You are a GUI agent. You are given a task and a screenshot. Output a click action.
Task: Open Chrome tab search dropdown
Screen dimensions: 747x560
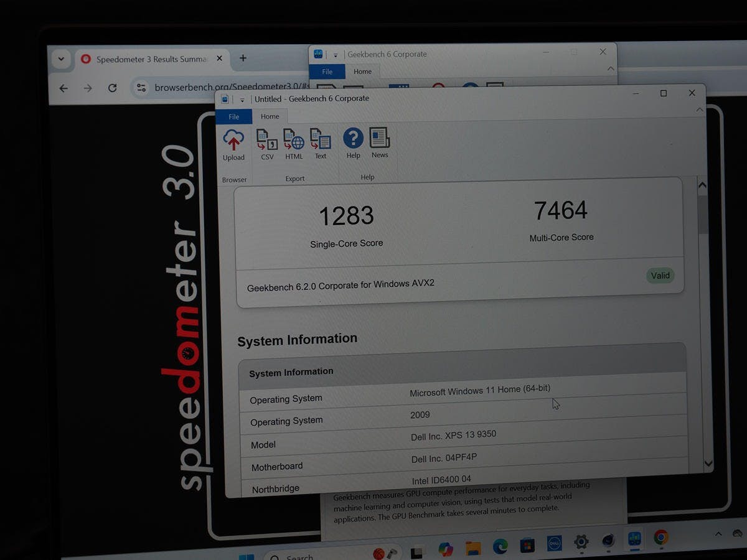(61, 60)
